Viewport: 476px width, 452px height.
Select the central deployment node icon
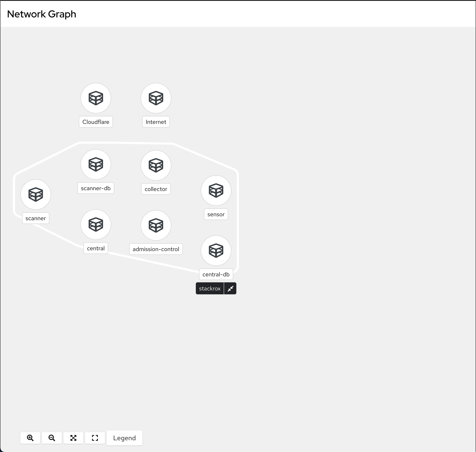point(96,224)
